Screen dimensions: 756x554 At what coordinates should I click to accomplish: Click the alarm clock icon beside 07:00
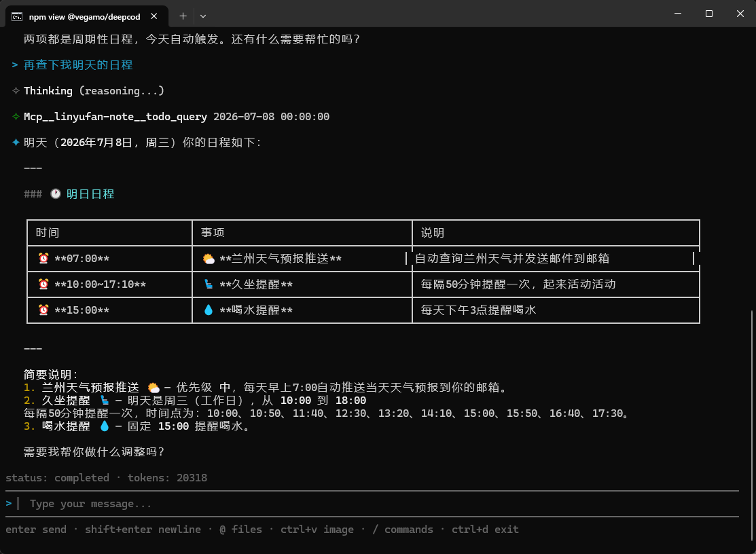(x=43, y=258)
